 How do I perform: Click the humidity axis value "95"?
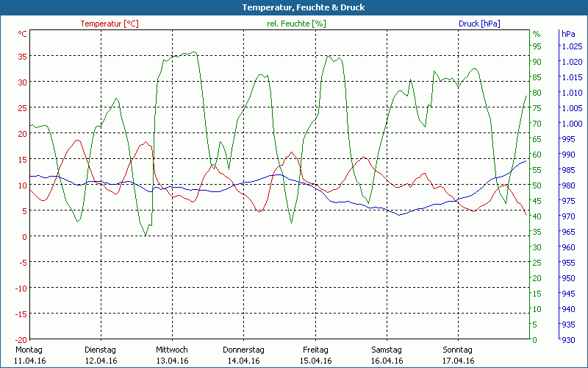point(537,46)
